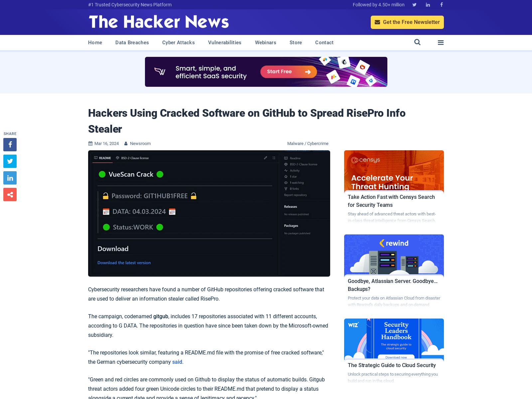Image resolution: width=532 pixels, height=399 pixels.
Task: Open the Facebook icon in top header
Action: tap(442, 5)
